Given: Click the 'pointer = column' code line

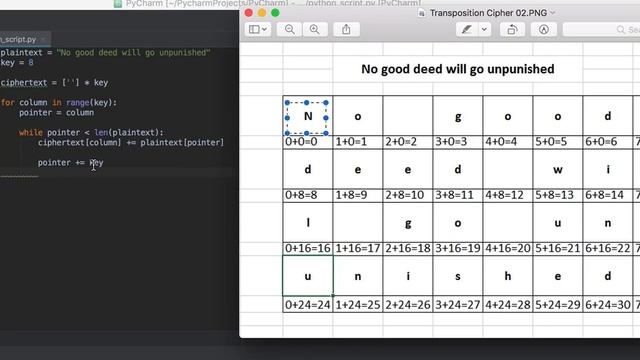Looking at the screenshot, I should (56, 113).
